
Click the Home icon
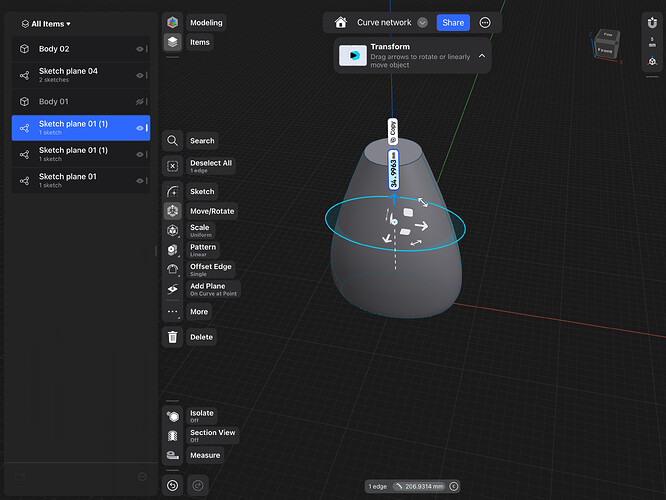pyautogui.click(x=341, y=22)
